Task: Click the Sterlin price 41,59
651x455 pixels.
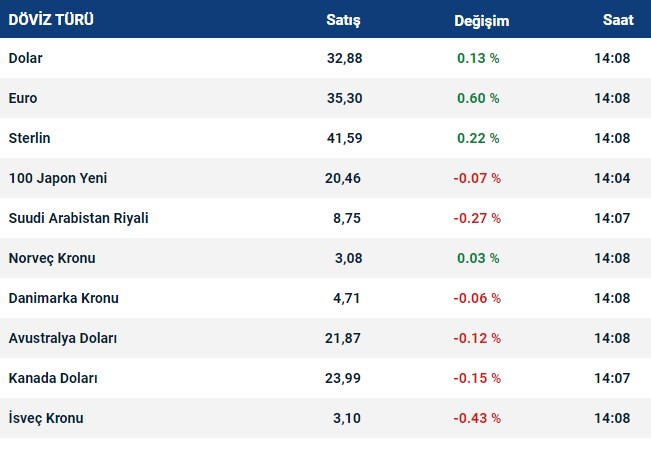Action: [x=344, y=138]
